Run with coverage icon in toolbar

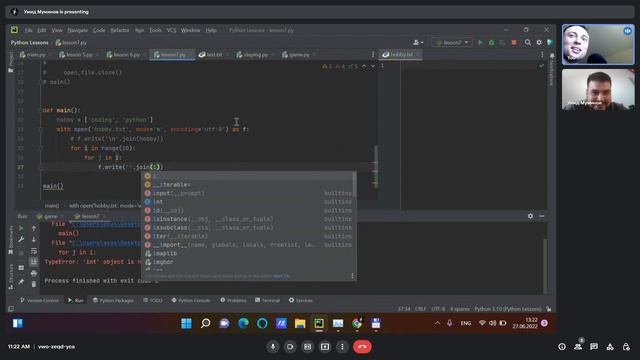click(x=502, y=42)
